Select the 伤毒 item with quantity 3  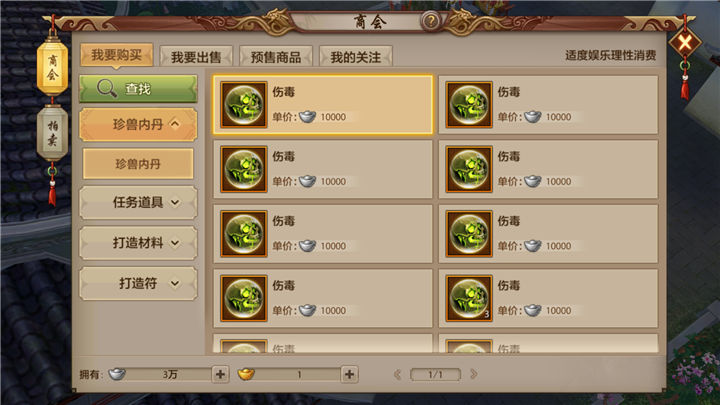pyautogui.click(x=548, y=298)
